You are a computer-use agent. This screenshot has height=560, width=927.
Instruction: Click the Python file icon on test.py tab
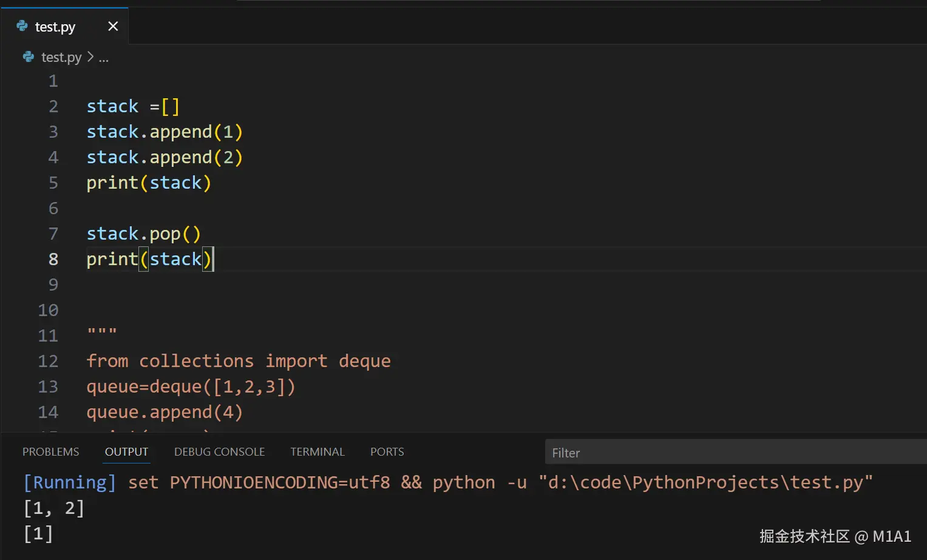pyautogui.click(x=22, y=26)
